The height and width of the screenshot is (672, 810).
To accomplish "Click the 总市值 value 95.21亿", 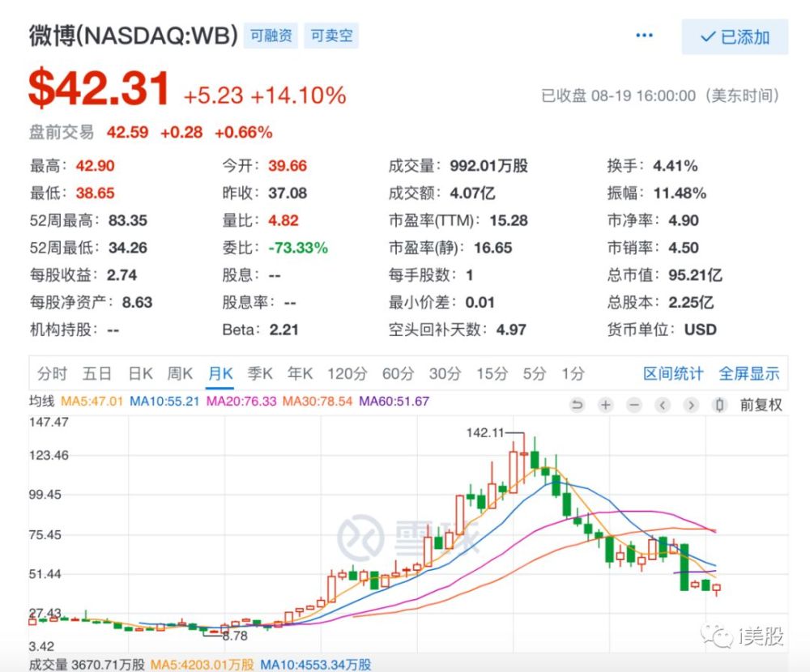I will [x=695, y=274].
